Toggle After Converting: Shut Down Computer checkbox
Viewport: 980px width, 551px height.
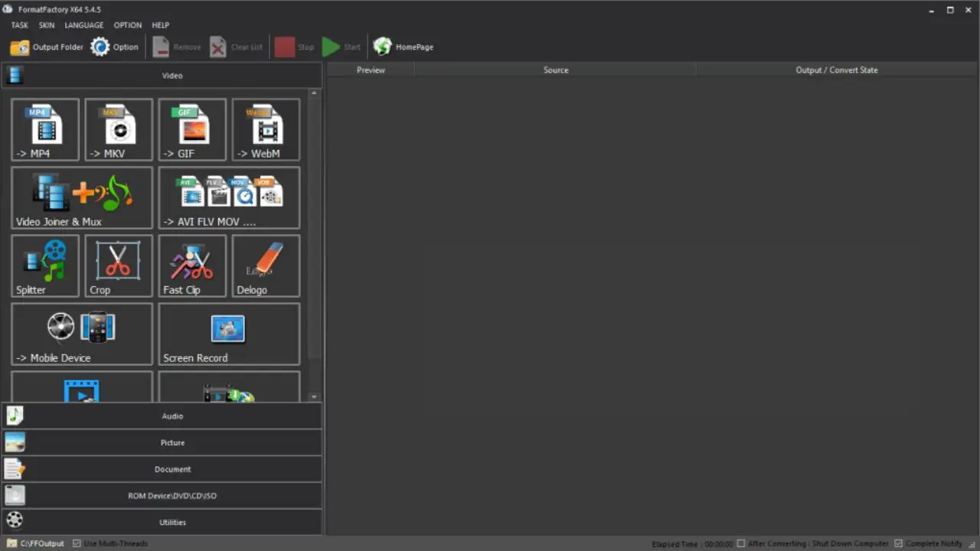click(740, 543)
